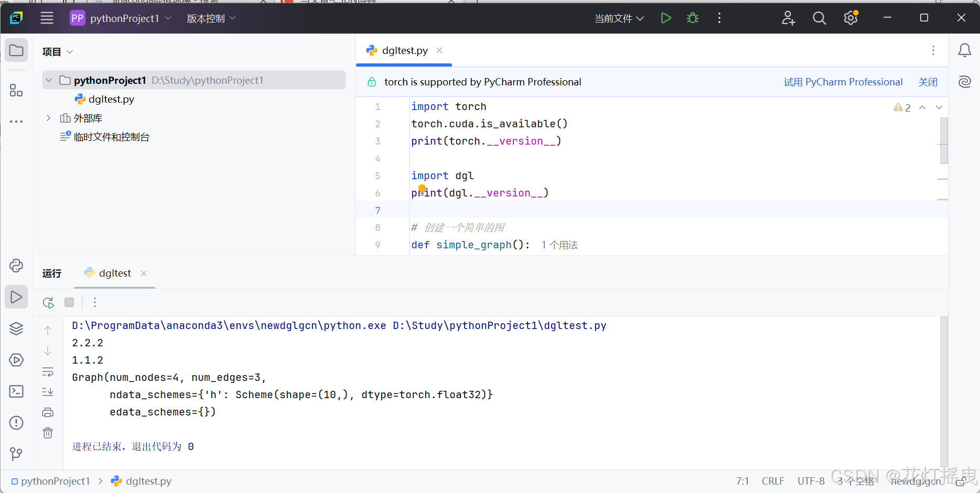The height and width of the screenshot is (493, 980).
Task: Close the dgltest.py editor tab
Action: coord(439,50)
